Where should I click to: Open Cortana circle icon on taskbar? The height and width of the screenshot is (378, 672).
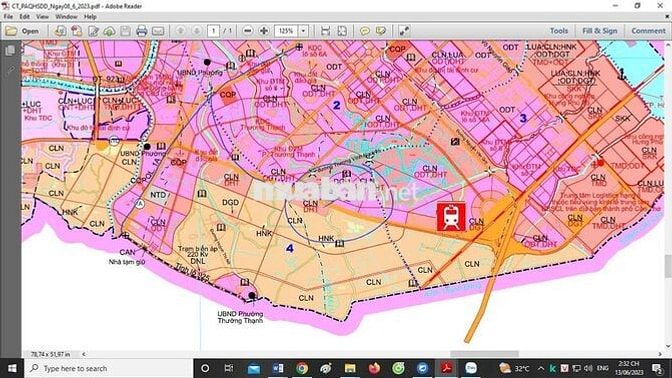[205, 368]
